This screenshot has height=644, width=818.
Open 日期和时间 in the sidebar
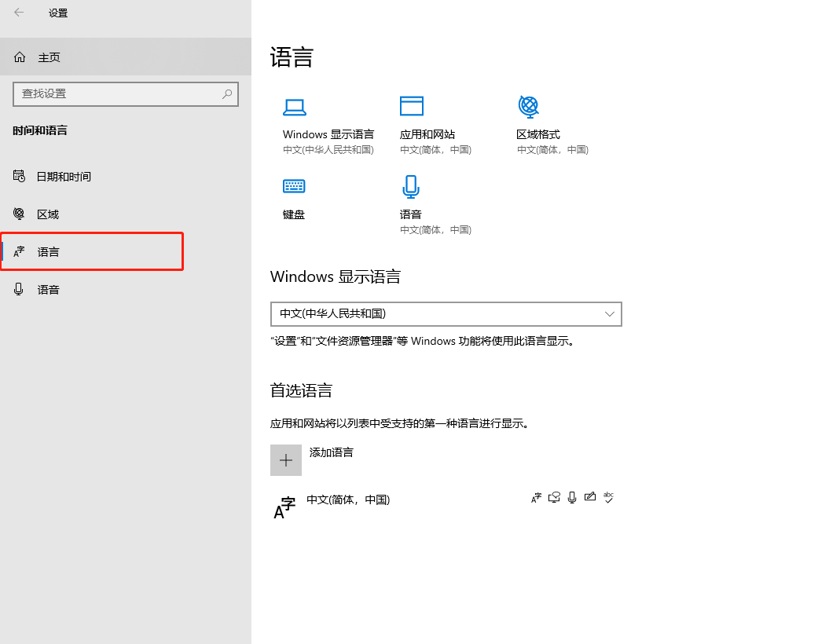(x=64, y=177)
